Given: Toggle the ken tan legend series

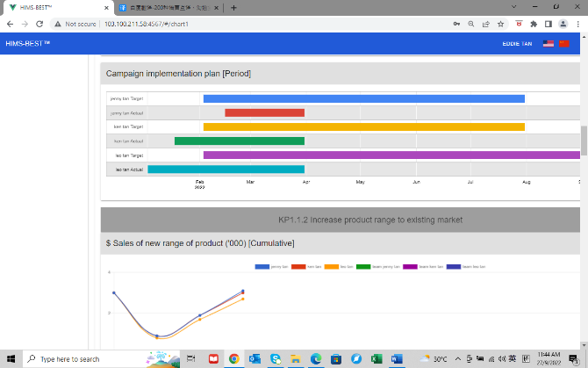Looking at the screenshot, I should click(x=301, y=266).
